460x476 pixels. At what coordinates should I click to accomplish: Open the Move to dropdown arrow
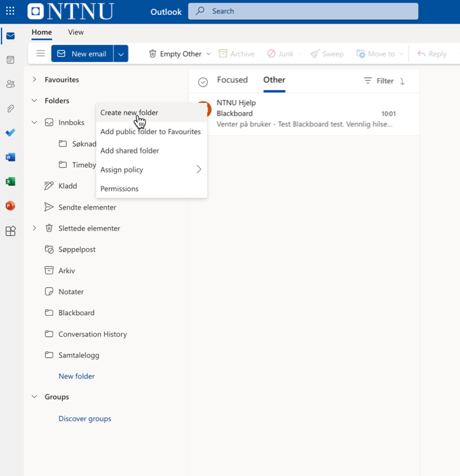click(401, 53)
